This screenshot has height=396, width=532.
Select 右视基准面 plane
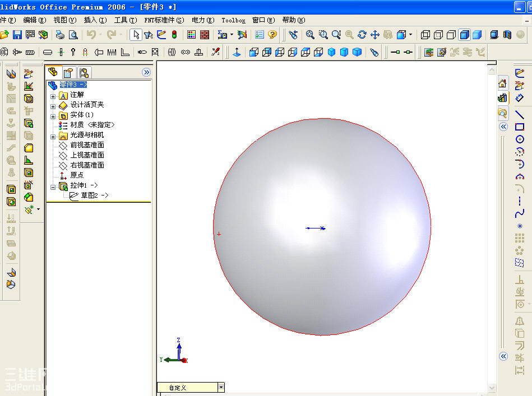pos(87,165)
